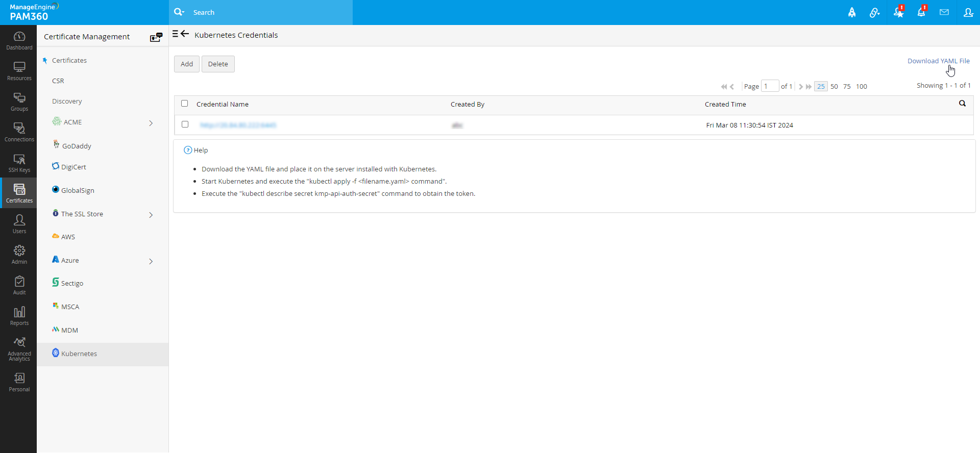Click the Add button

point(187,64)
